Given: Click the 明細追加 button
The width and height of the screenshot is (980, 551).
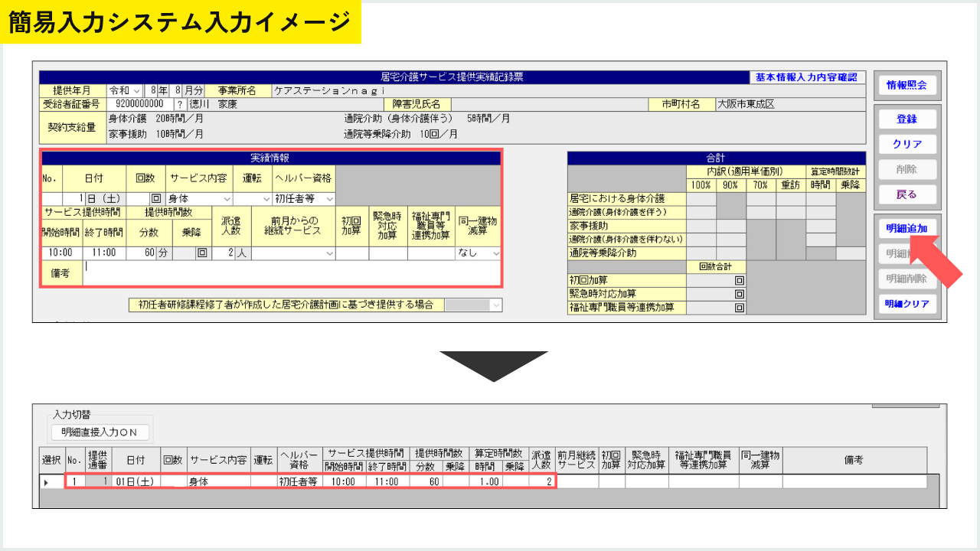Looking at the screenshot, I should pos(906,229).
